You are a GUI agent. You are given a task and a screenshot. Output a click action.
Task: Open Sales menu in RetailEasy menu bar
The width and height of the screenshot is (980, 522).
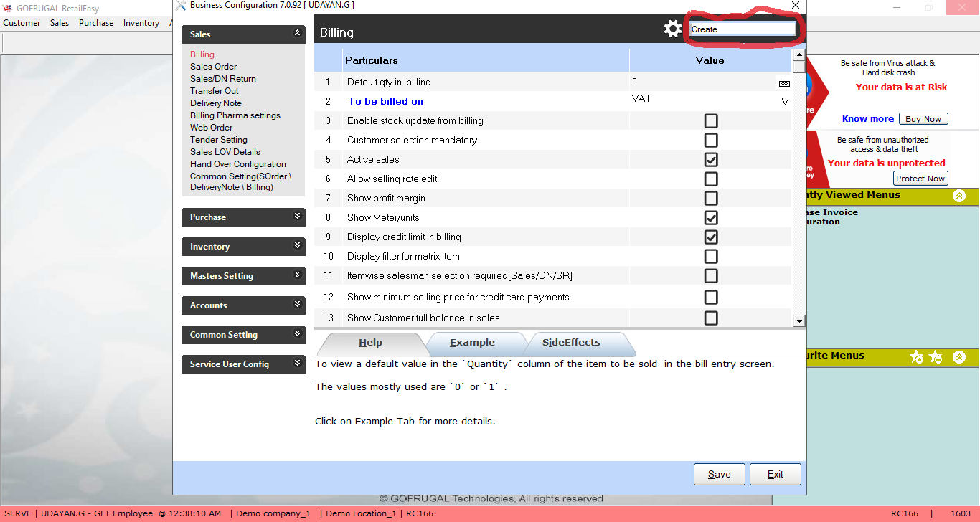(x=60, y=23)
